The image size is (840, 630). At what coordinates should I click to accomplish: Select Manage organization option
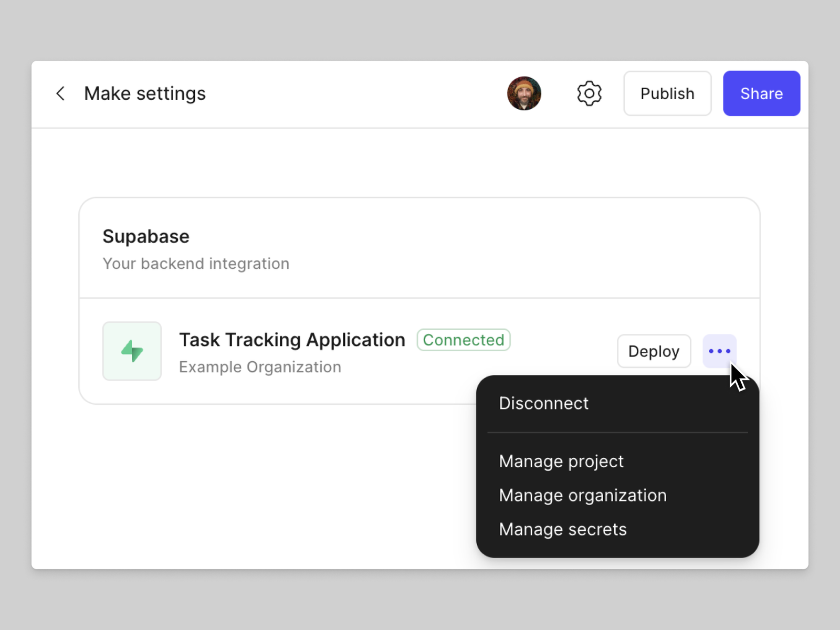tap(583, 495)
